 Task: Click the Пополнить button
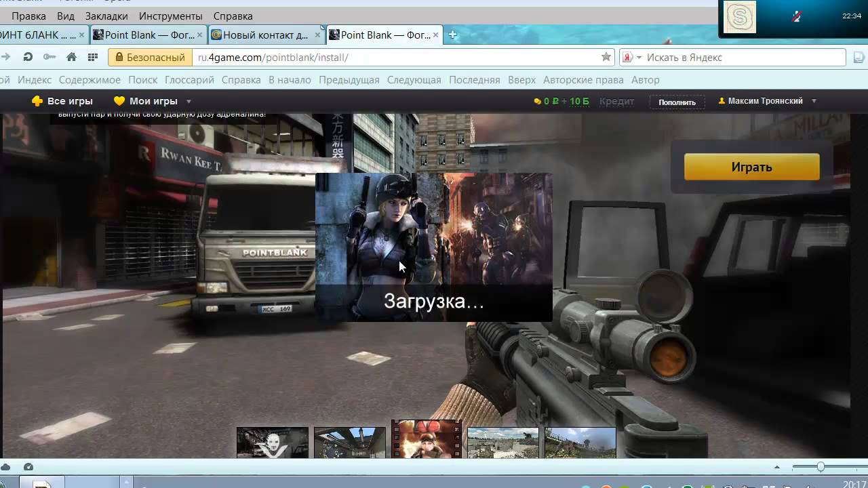(677, 102)
